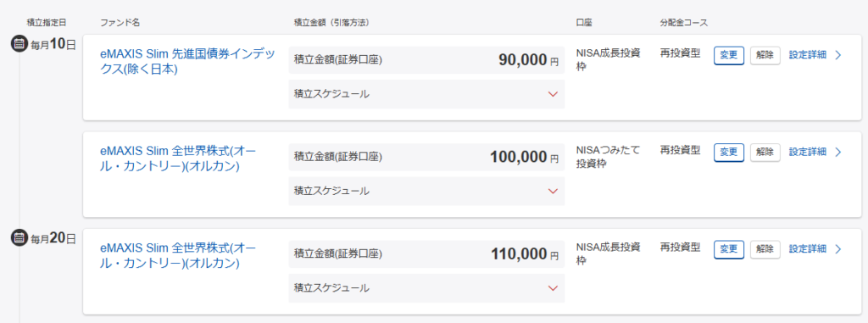The width and height of the screenshot is (868, 323).
Task: Click 変更 for eMAXIS Slim 先進国債券インデックス
Action: tap(729, 55)
